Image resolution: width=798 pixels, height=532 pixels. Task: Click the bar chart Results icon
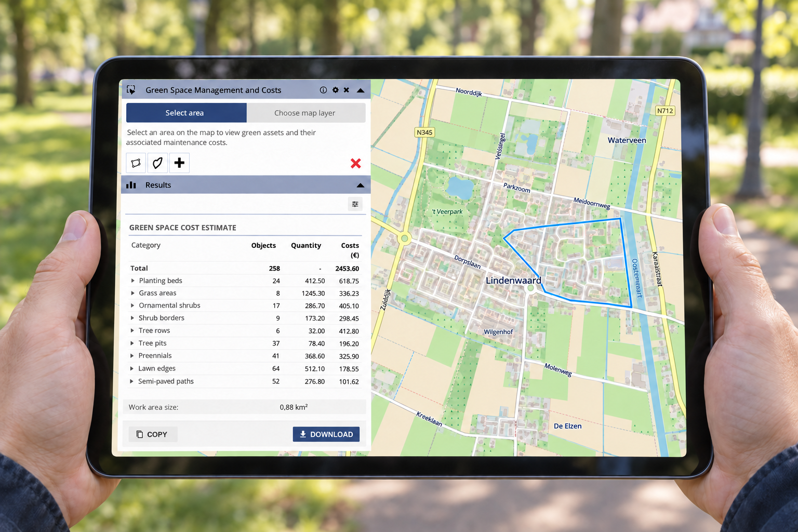(131, 185)
